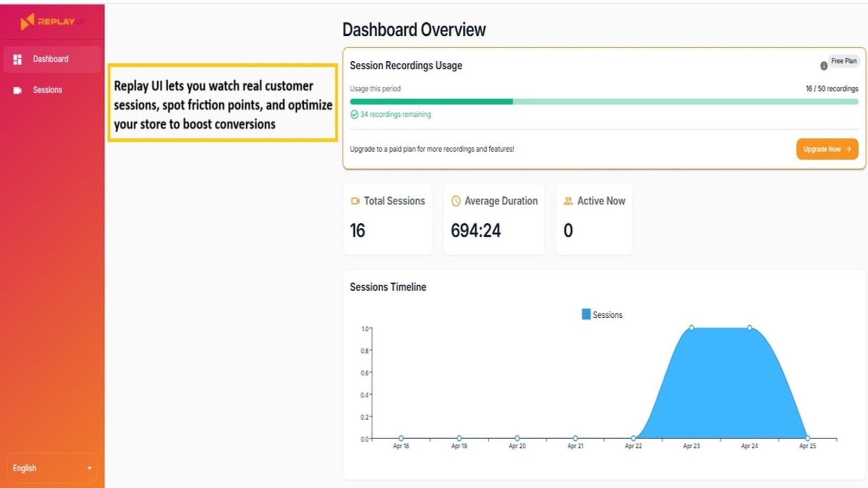
Task: Click the Replay UI logo
Action: tap(52, 22)
